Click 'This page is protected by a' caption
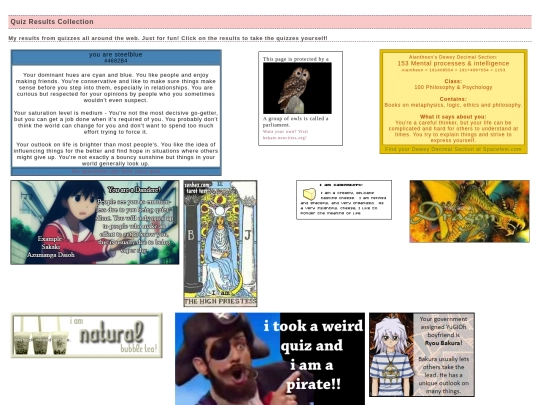 pyautogui.click(x=296, y=59)
